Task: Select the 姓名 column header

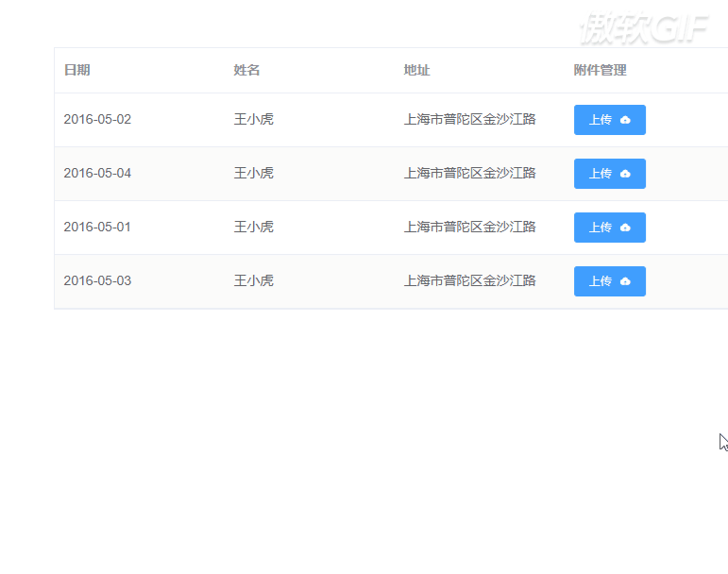Action: (x=246, y=70)
